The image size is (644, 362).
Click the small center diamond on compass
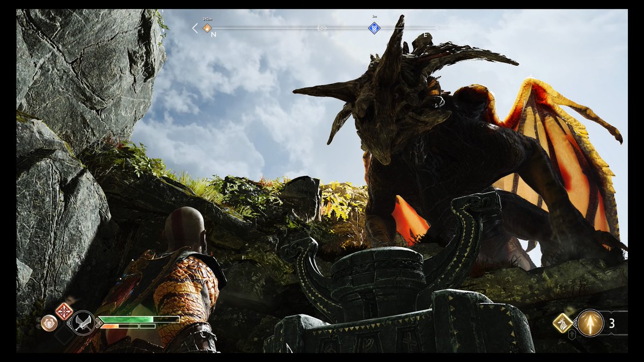(321, 28)
